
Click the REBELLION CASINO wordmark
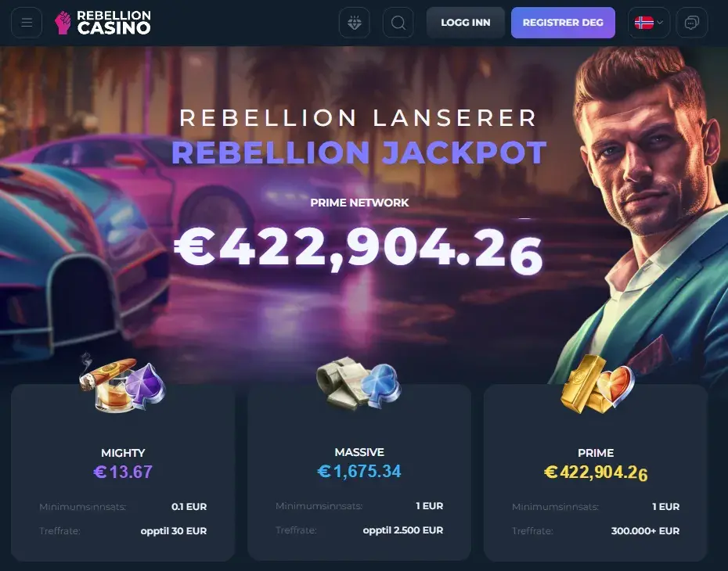[114, 23]
